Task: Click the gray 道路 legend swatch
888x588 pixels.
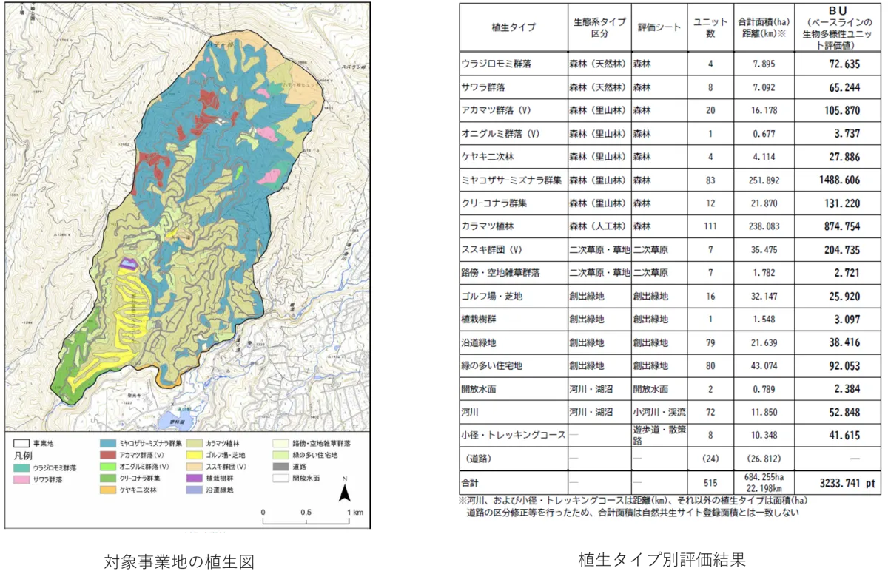Action: (280, 467)
